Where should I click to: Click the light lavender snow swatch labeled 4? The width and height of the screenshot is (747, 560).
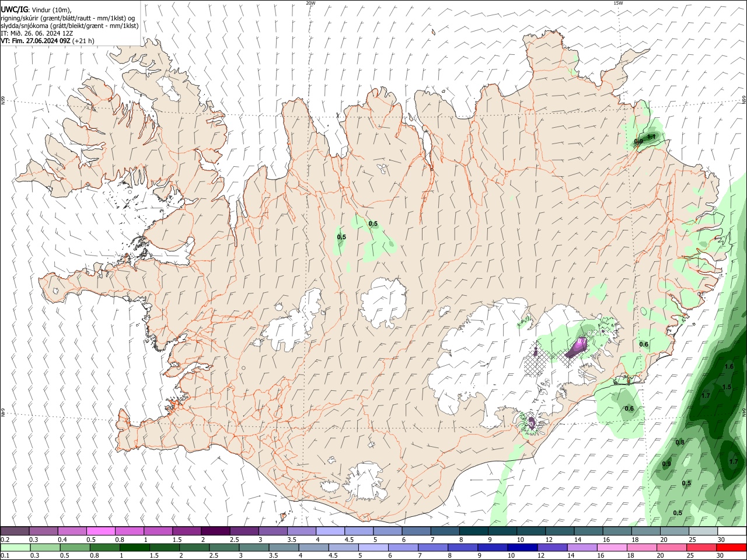pos(330,531)
